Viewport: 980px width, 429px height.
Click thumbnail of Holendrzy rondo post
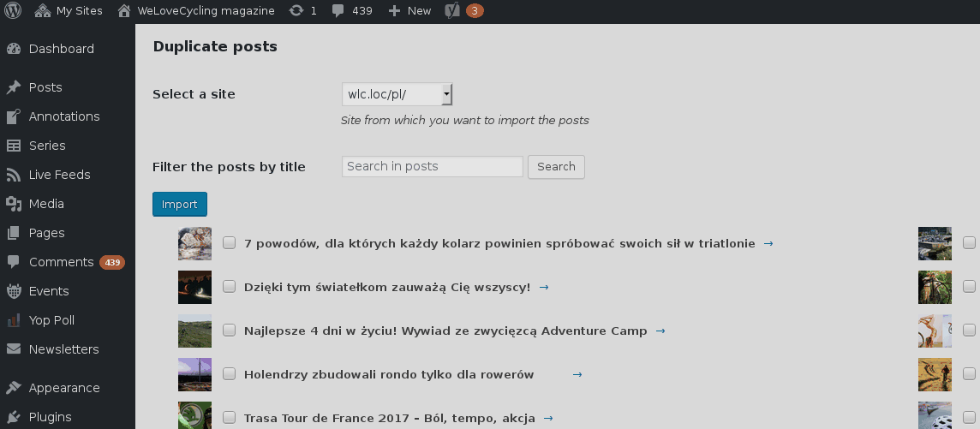(x=195, y=375)
